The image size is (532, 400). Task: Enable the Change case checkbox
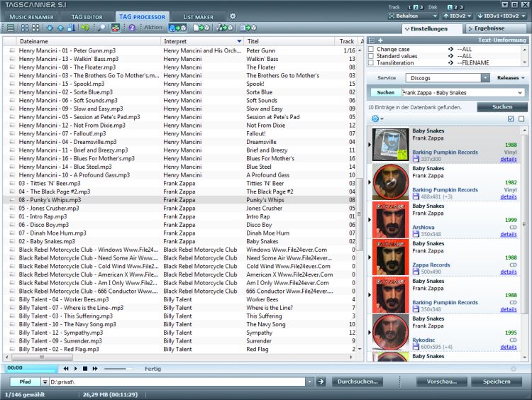371,48
